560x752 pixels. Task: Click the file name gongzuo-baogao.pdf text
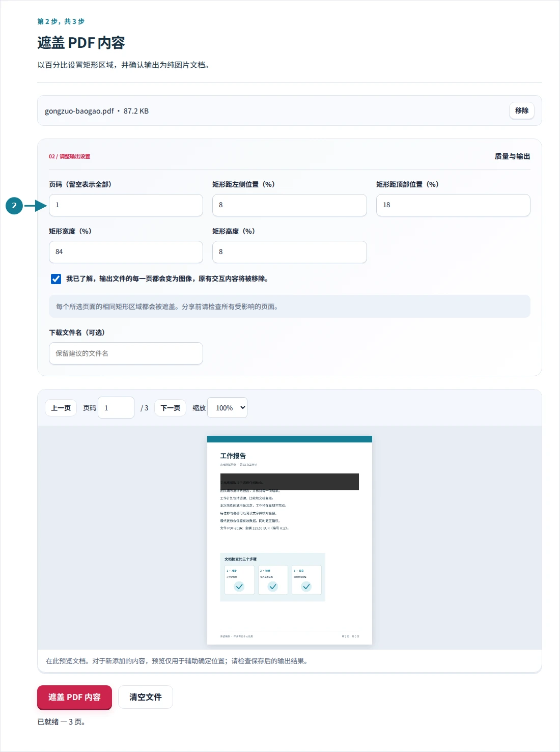click(79, 111)
